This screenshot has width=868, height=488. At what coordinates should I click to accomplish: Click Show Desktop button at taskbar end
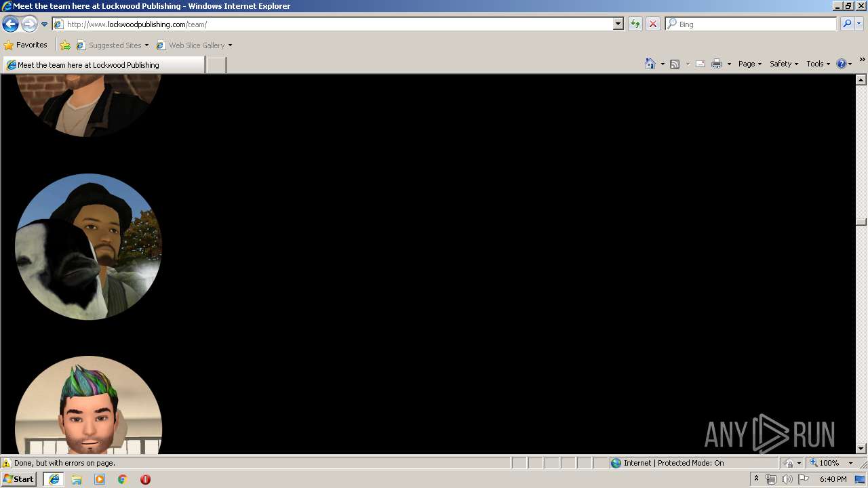pos(861,479)
